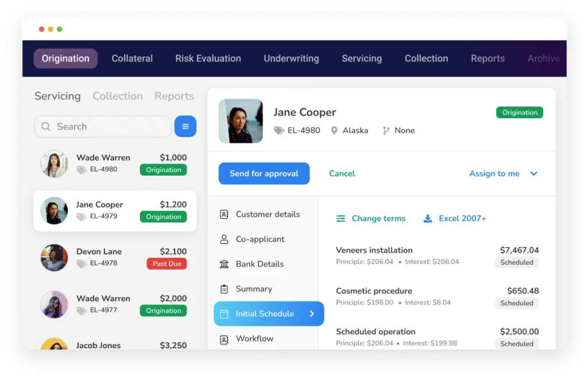Viewport: 588px width, 378px height.
Task: Open the Risk Evaluation tab
Action: (x=208, y=59)
